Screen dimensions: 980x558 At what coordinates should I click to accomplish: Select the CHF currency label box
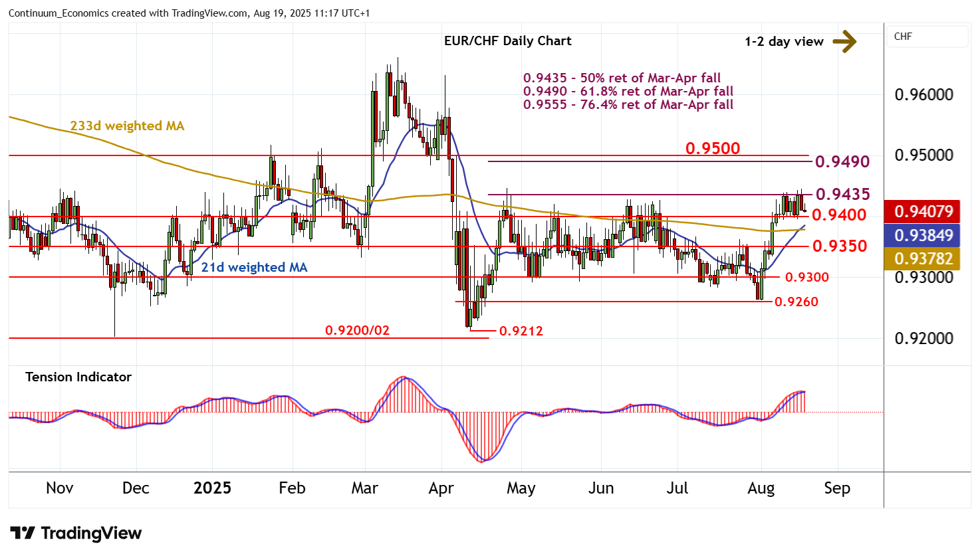pos(927,37)
